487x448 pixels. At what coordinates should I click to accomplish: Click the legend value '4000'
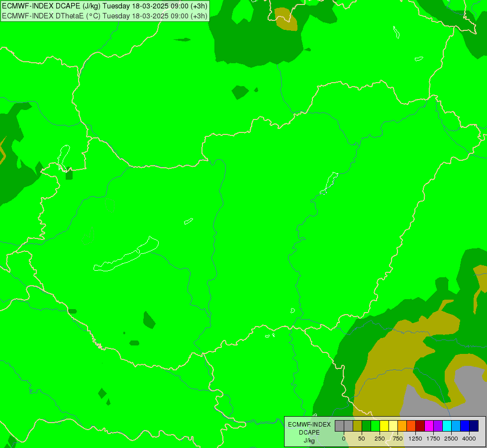[x=469, y=439]
